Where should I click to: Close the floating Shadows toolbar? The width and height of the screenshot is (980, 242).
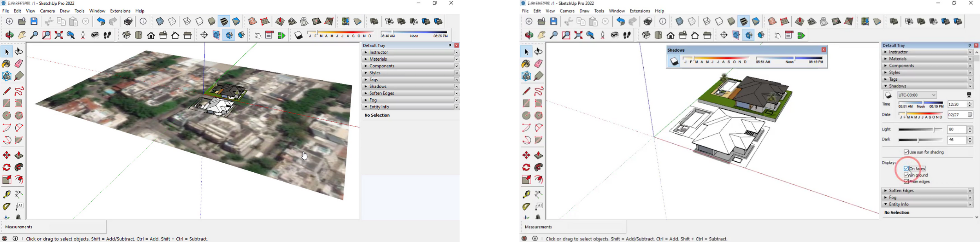coord(824,50)
